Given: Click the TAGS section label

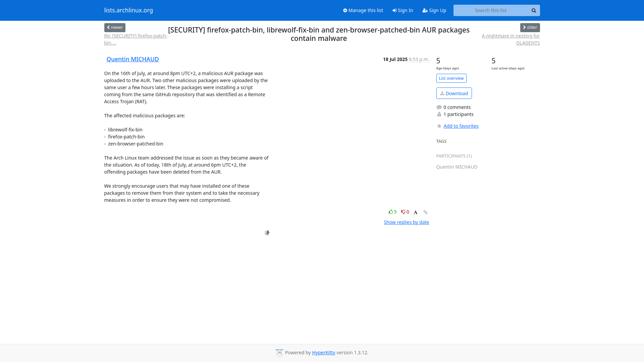Looking at the screenshot, I should (441, 141).
